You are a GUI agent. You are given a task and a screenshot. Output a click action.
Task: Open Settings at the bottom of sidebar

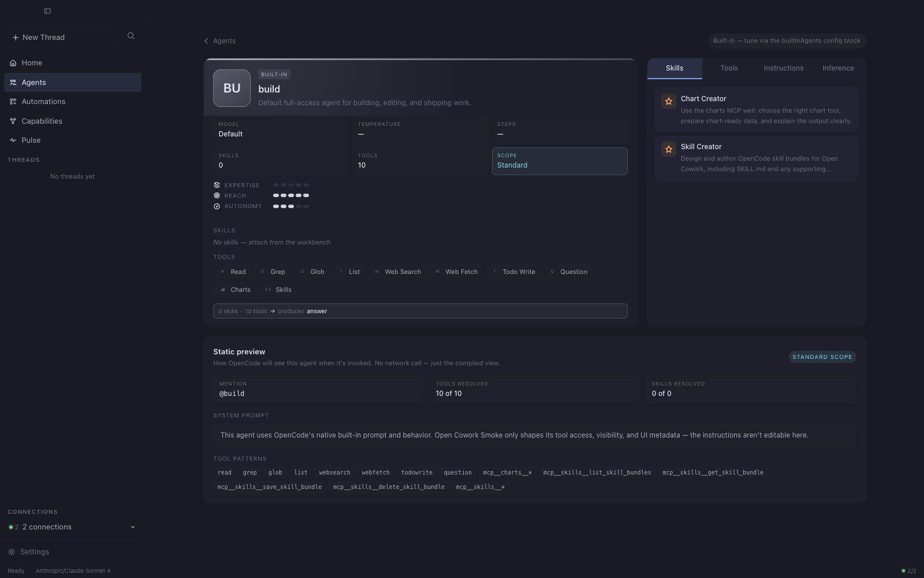[73, 552]
